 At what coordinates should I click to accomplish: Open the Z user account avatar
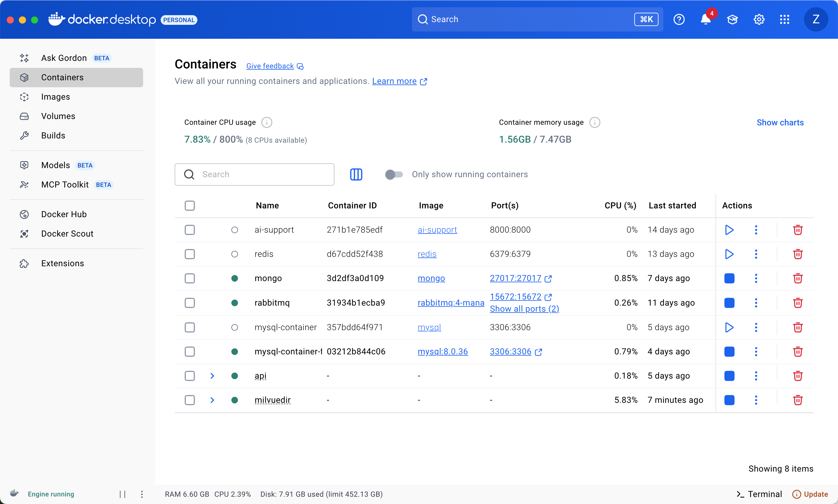pos(816,19)
